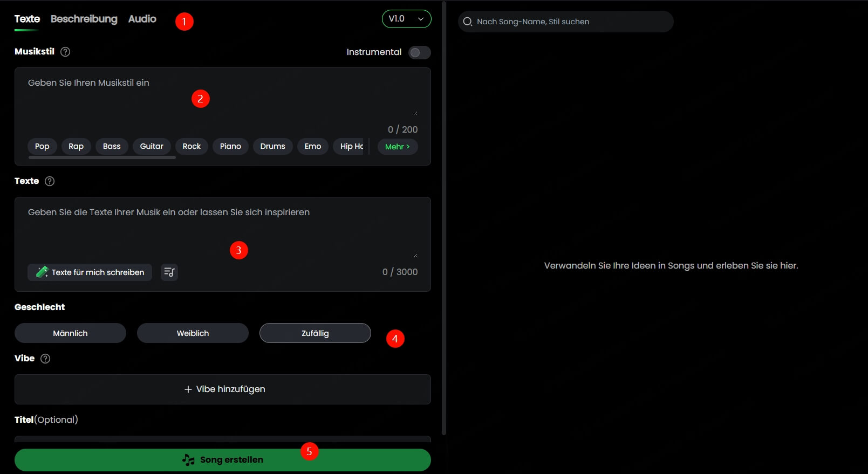Click the help icon beside Texte label
Viewport: 868px width, 474px height.
(50, 181)
